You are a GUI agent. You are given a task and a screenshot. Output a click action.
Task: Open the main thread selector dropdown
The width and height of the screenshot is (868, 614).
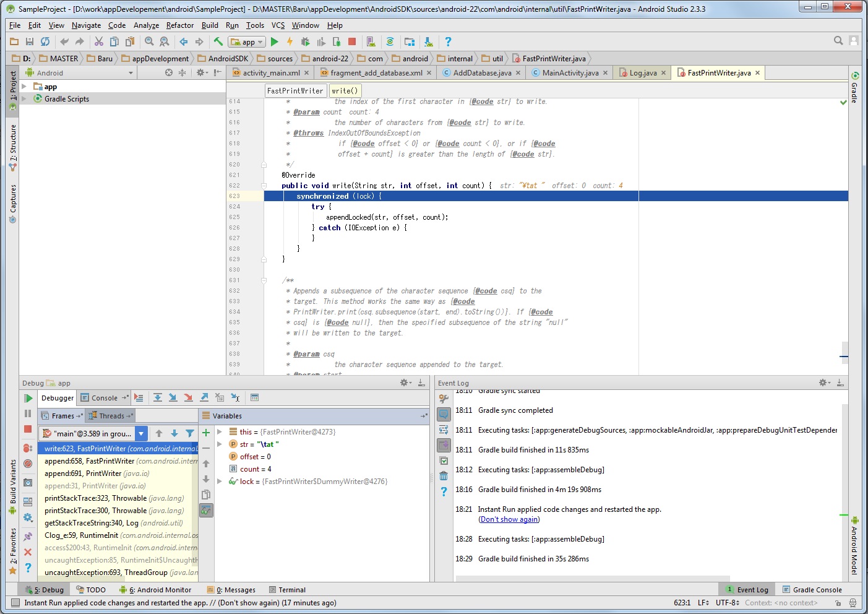point(141,434)
